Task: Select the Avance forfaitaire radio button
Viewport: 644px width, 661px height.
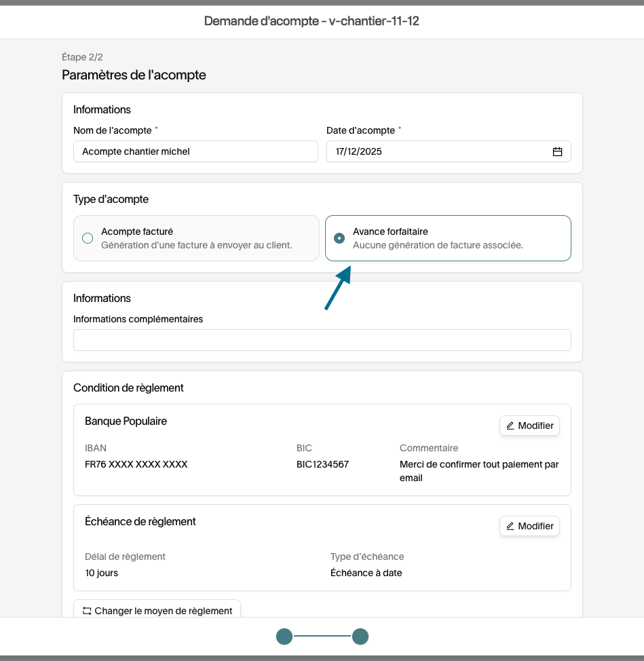Action: coord(339,238)
